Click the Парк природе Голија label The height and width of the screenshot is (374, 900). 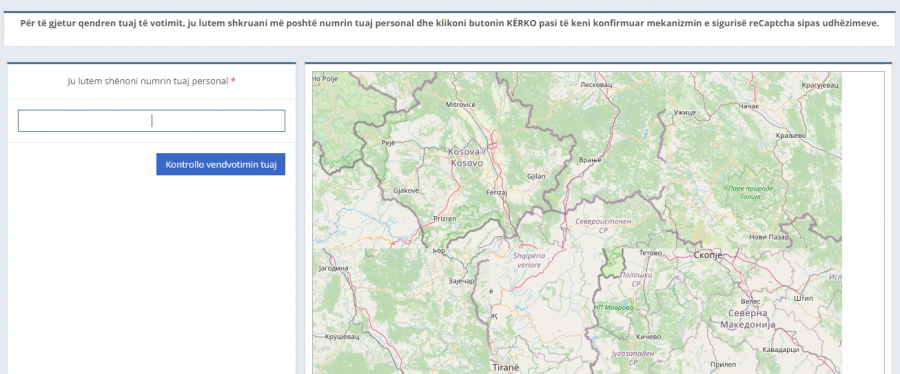tap(751, 192)
